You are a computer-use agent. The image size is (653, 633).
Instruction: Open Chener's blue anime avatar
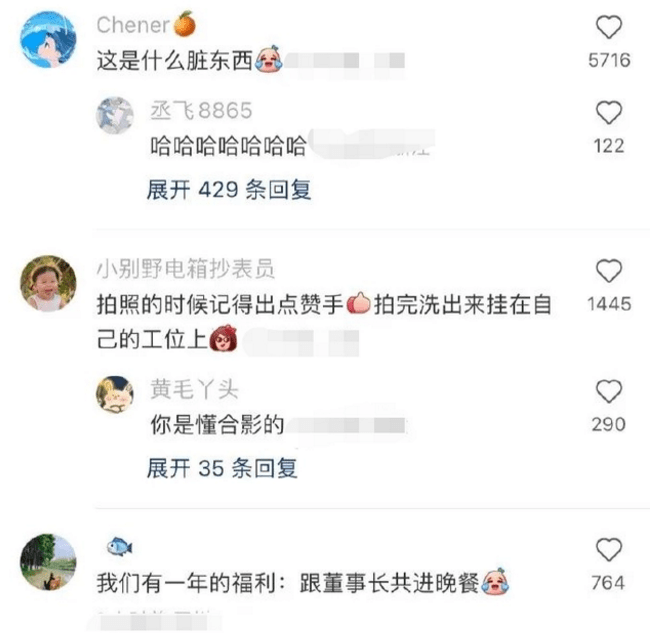48,39
